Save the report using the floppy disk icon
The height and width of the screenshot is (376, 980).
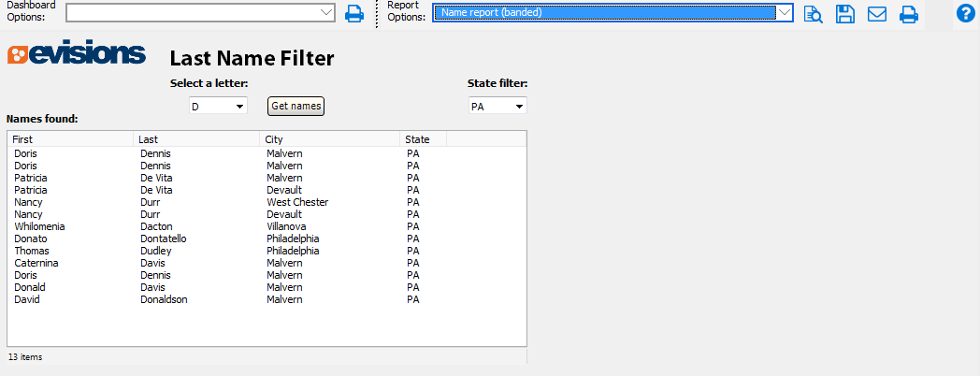pyautogui.click(x=845, y=14)
